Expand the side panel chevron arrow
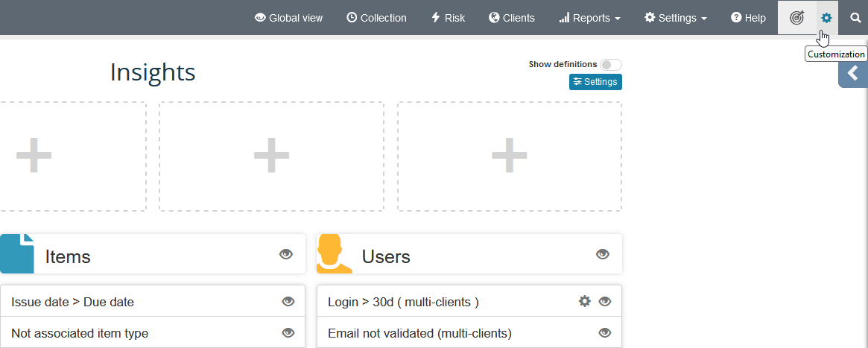The width and height of the screenshot is (868, 348). click(853, 73)
